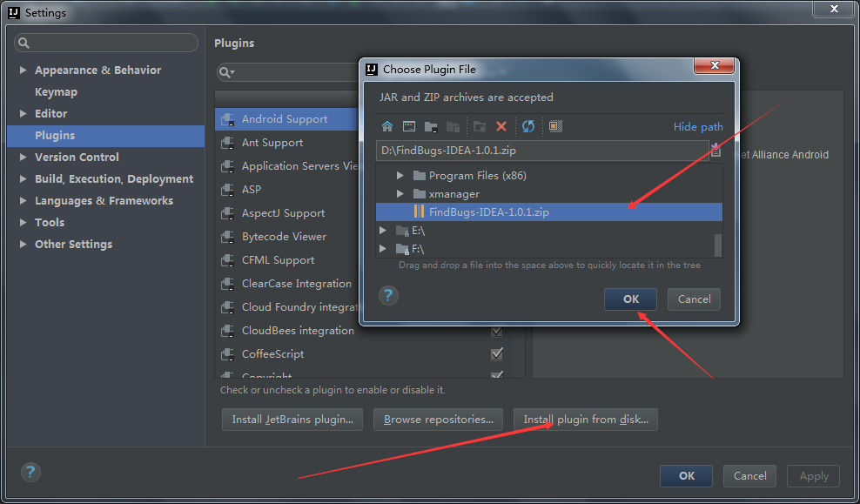Viewport: 860px width, 504px height.
Task: Select Android Support plugin row
Action: pyautogui.click(x=286, y=119)
